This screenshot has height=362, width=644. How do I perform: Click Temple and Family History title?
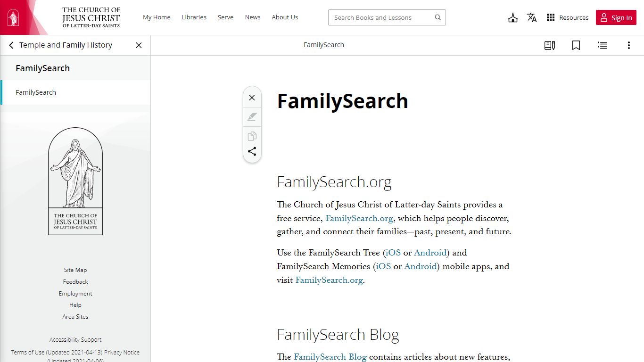tap(66, 45)
